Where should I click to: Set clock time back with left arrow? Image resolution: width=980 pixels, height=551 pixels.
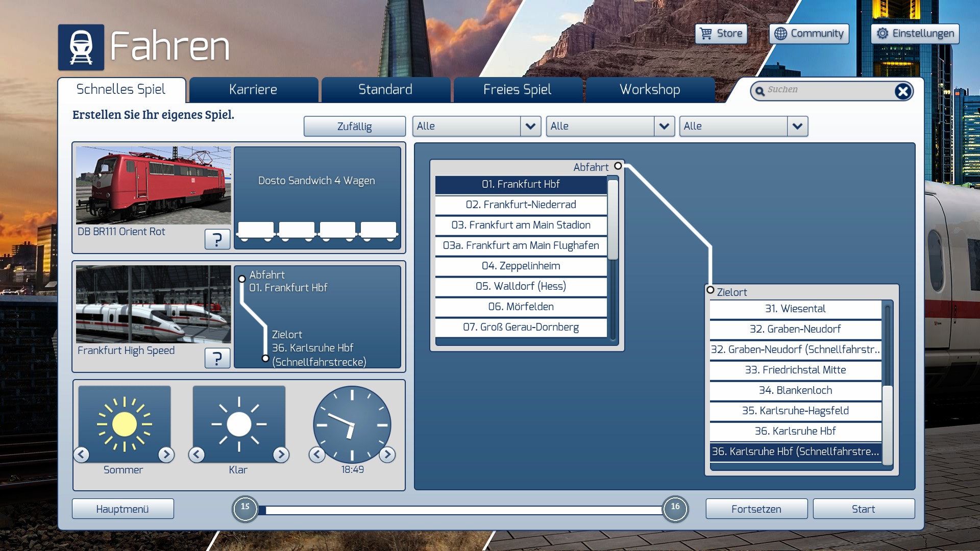[x=317, y=454]
